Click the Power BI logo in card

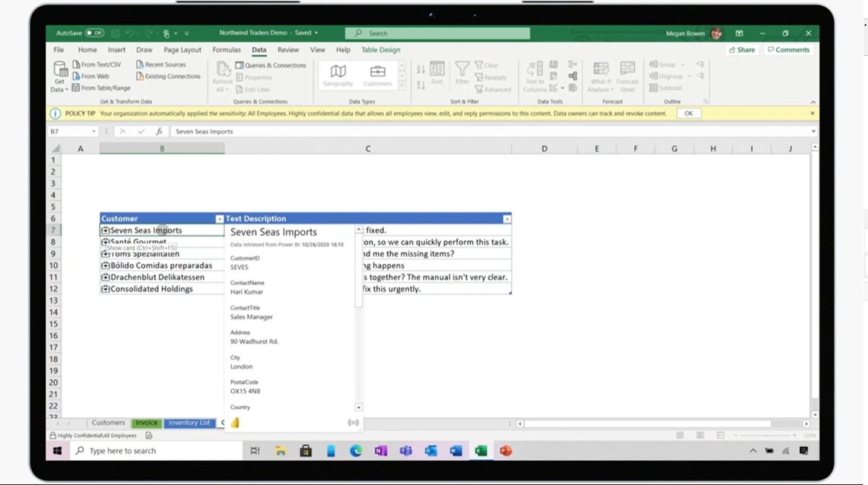(235, 422)
